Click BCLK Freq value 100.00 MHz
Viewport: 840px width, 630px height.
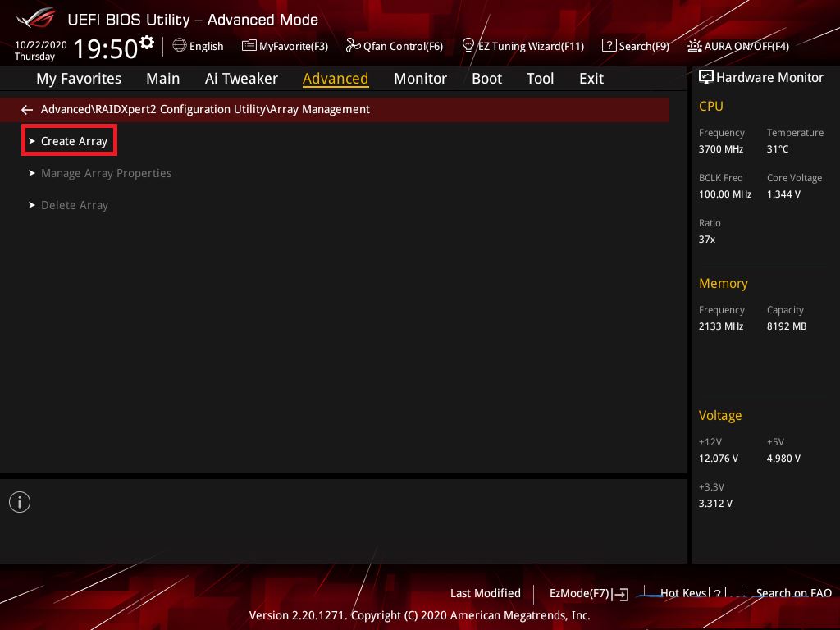(x=725, y=194)
